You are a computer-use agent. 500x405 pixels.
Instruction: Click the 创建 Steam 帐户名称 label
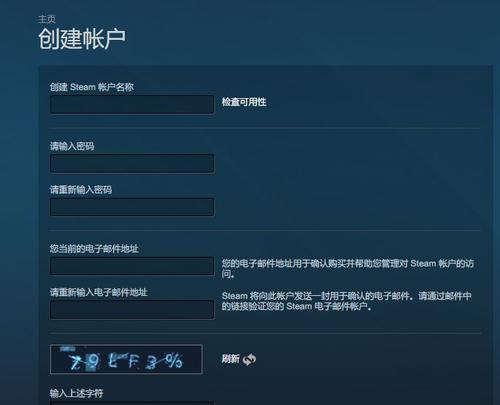coord(92,87)
